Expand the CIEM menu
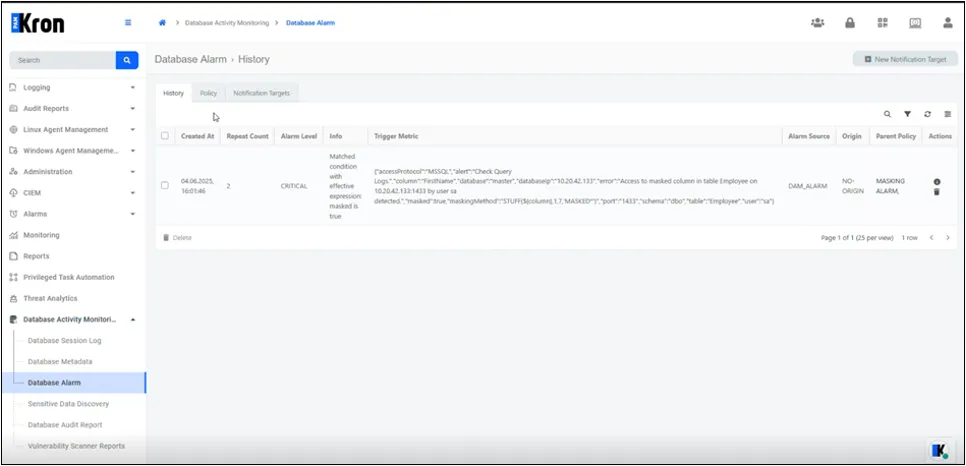This screenshot has height=466, width=966. [x=73, y=193]
